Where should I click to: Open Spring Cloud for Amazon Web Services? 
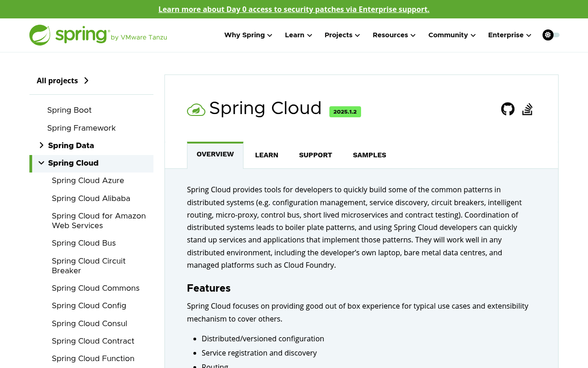tap(99, 221)
